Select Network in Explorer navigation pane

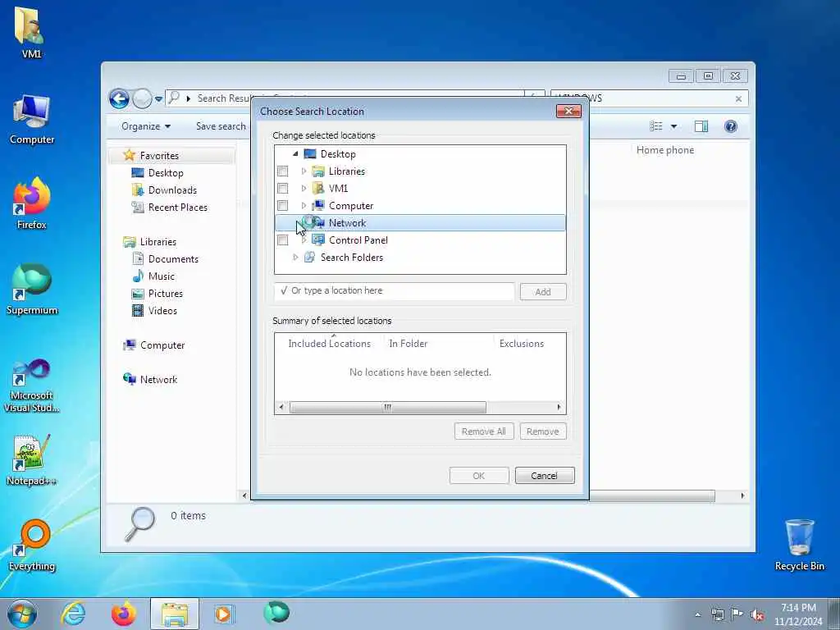[158, 379]
